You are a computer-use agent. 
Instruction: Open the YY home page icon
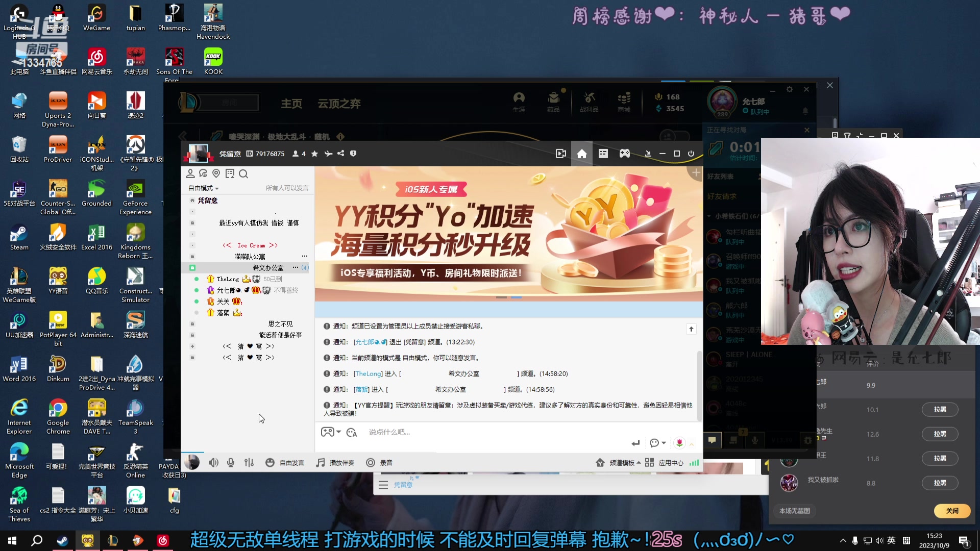[x=581, y=154]
